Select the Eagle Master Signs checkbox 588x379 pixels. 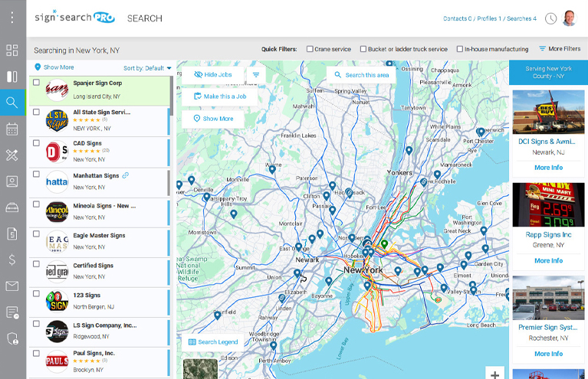coord(36,234)
